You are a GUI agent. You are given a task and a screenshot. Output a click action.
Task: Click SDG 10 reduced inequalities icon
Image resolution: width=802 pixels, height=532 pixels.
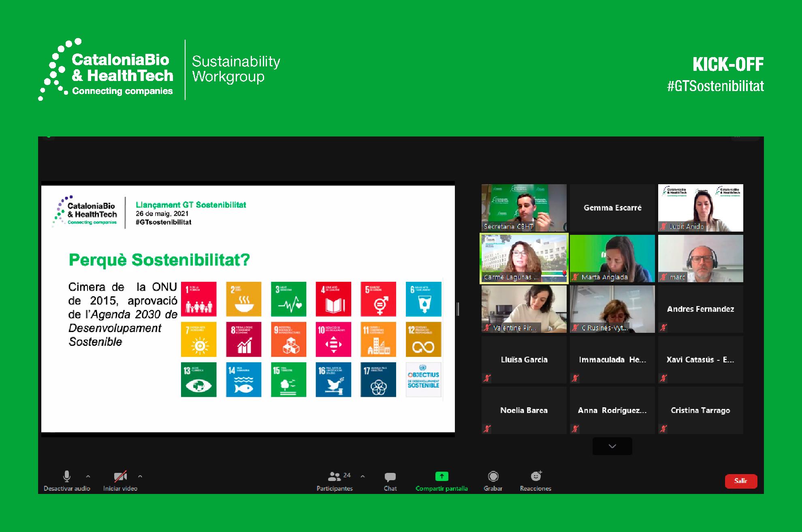point(333,339)
